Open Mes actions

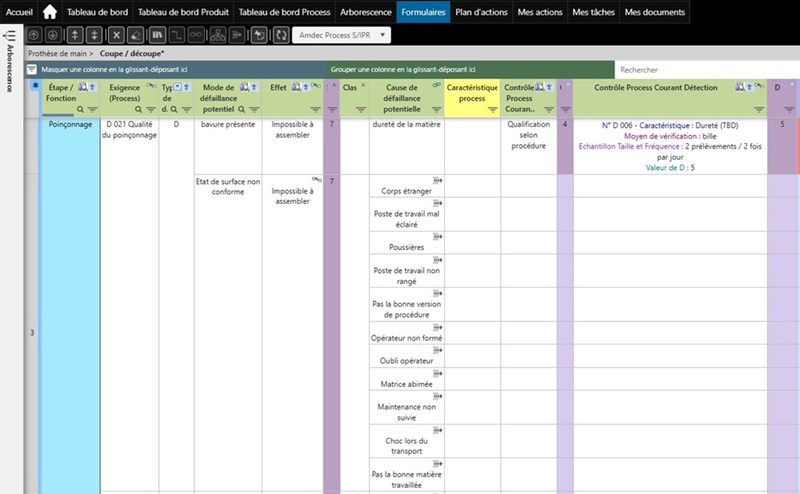point(540,12)
